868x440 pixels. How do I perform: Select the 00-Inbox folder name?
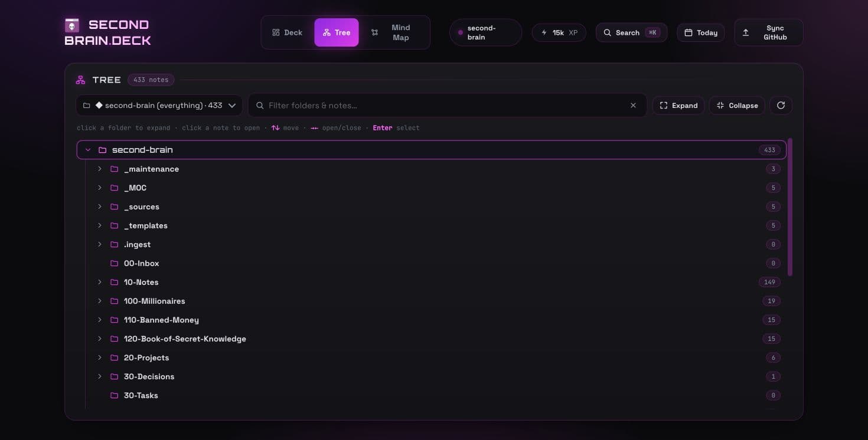(142, 263)
